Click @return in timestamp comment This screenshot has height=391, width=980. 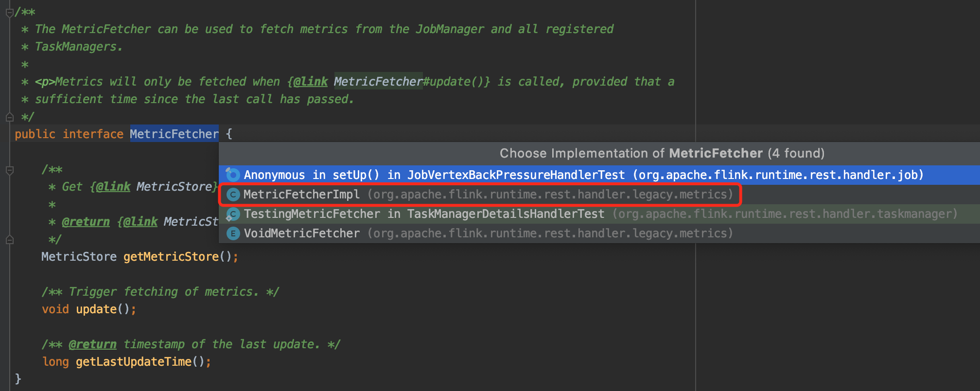point(93,344)
